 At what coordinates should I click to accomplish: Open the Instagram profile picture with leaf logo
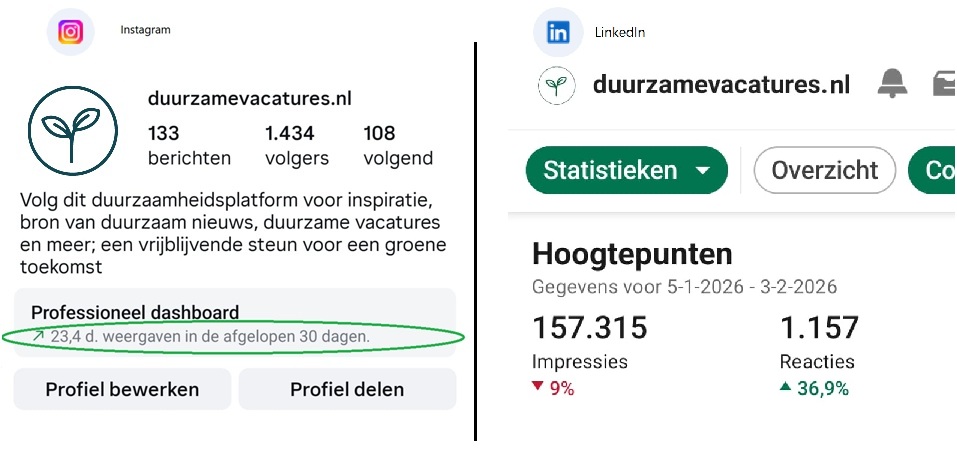click(x=72, y=131)
